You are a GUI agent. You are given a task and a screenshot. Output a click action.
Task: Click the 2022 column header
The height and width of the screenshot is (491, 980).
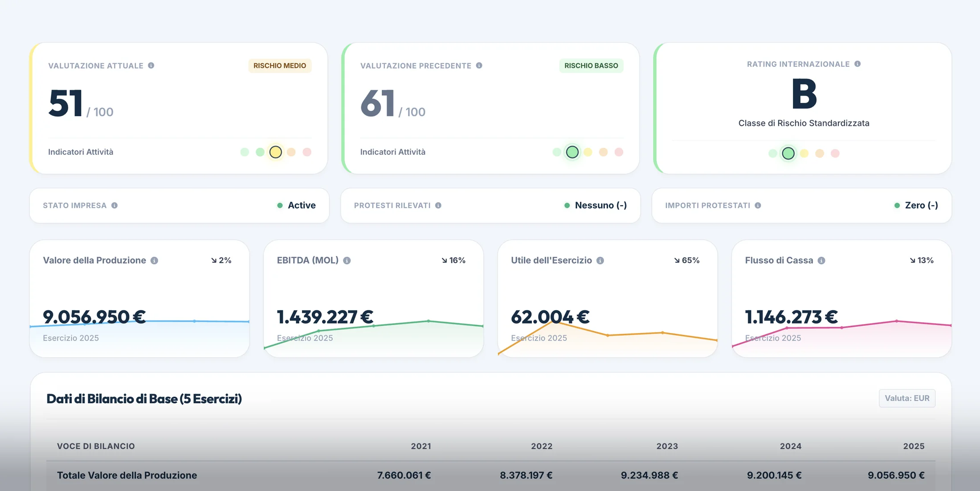tap(542, 446)
